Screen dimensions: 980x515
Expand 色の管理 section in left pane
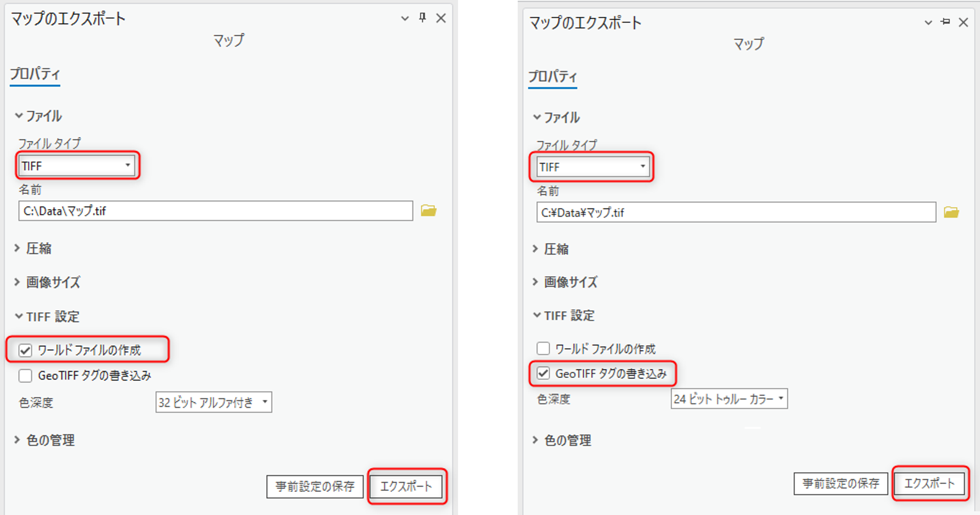click(x=17, y=440)
